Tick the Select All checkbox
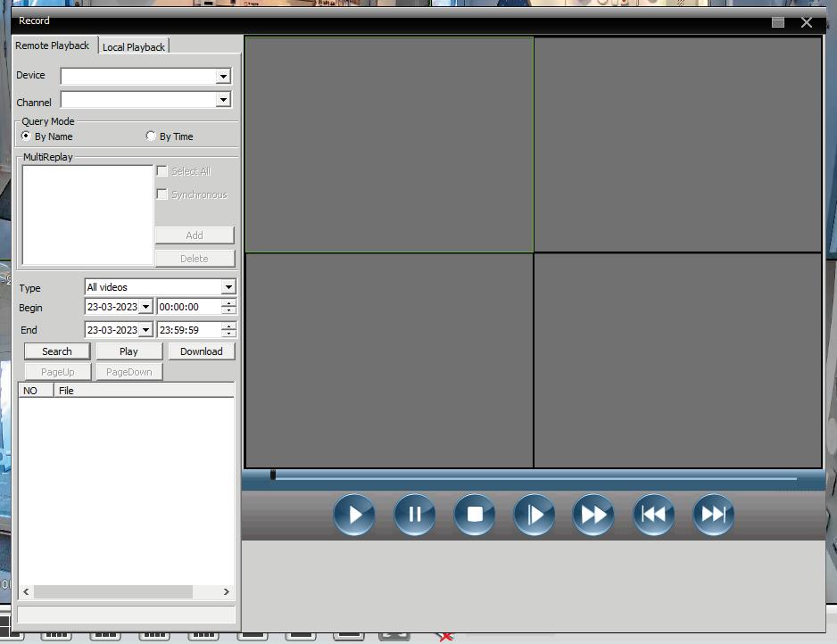Screen dimensions: 837x644 [162, 171]
